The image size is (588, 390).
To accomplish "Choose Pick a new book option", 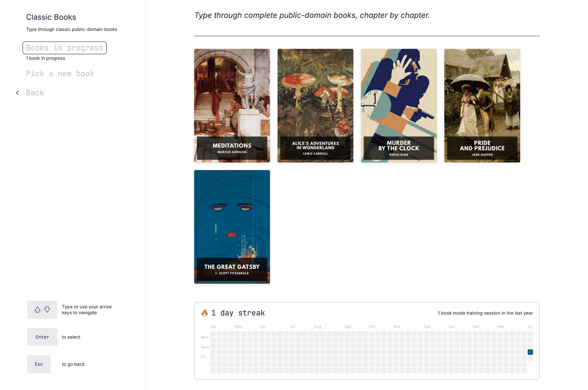I will [x=60, y=73].
